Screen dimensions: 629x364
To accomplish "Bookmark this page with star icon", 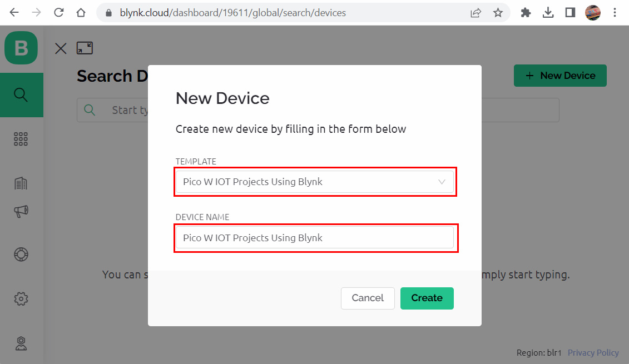I will 498,13.
